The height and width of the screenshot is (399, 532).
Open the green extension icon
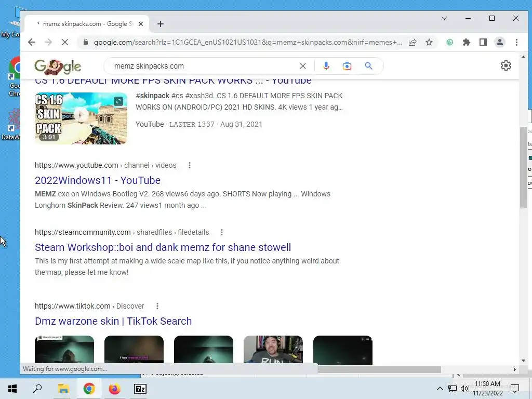click(449, 42)
